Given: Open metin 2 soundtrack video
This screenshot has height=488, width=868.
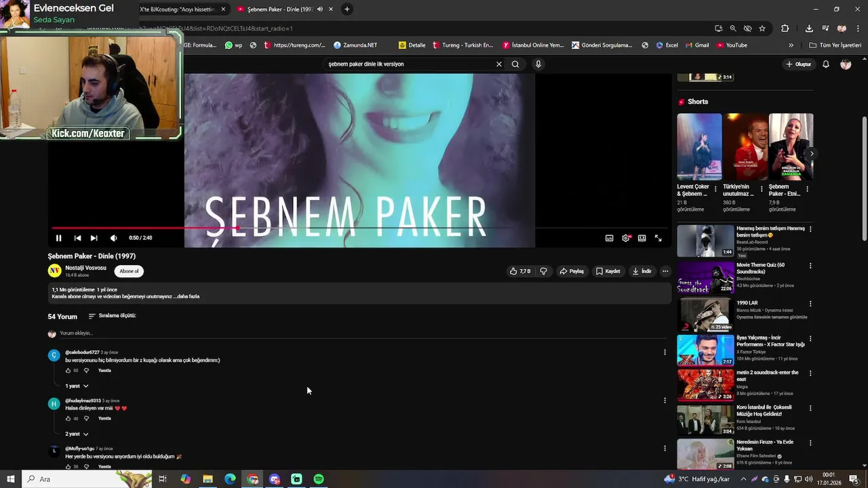Looking at the screenshot, I should coord(705,385).
